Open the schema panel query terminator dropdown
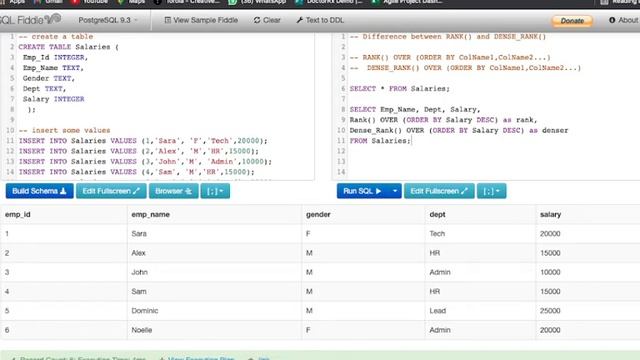 tap(215, 191)
